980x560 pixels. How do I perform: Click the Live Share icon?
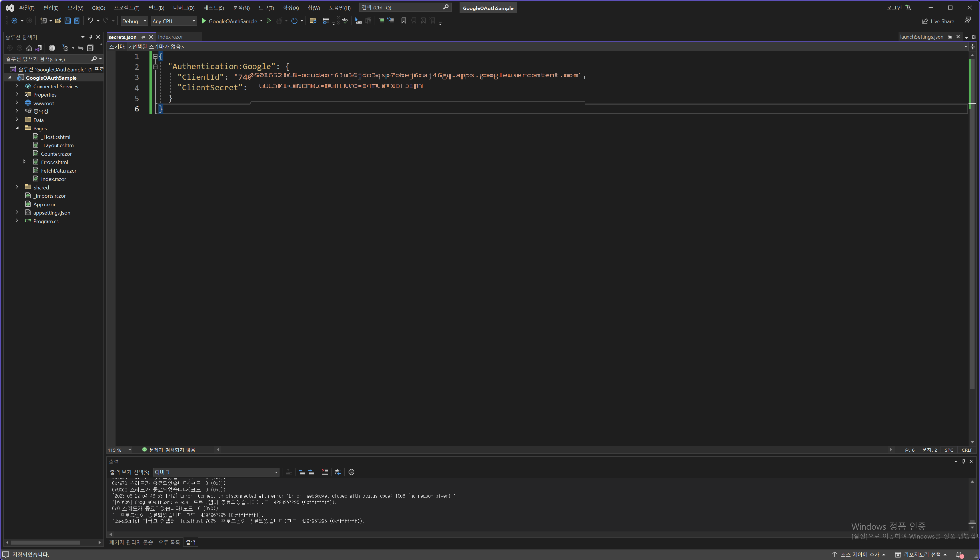pos(925,21)
